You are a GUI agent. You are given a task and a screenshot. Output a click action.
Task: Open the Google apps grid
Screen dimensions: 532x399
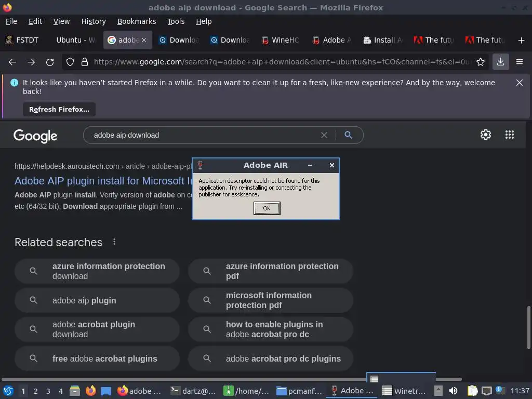point(509,135)
